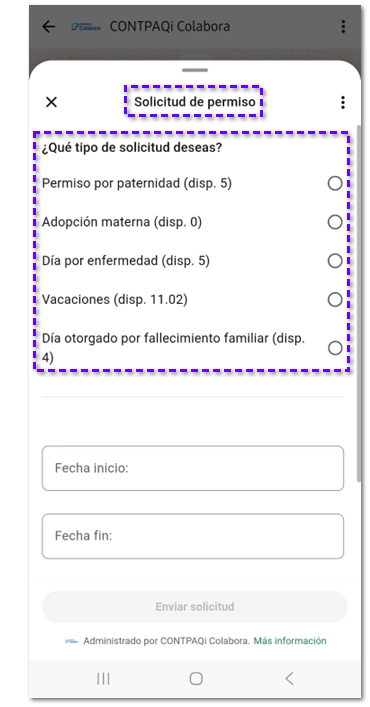Open the Más información link
This screenshot has height=707, width=370.
tap(290, 641)
